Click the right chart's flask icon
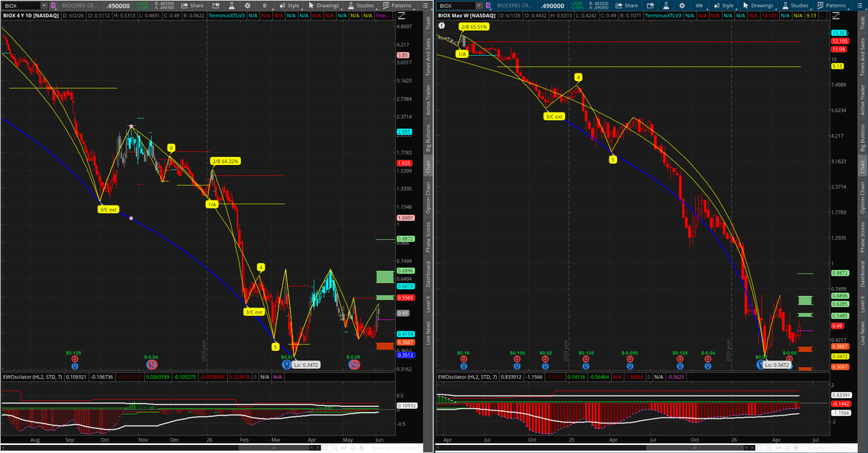Screen dimensions: 868x453 [665, 6]
